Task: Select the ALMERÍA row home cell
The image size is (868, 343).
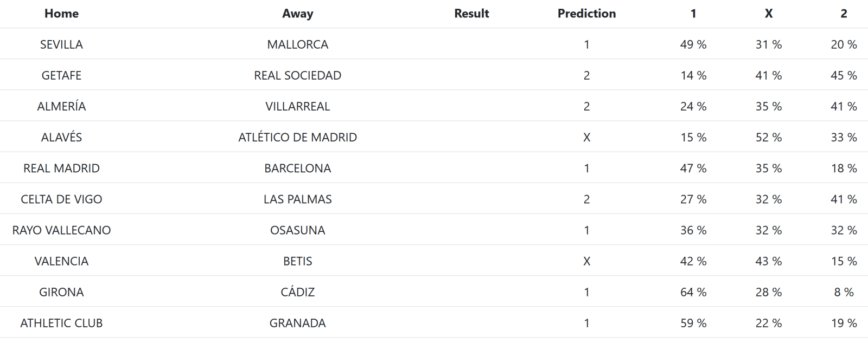Action: point(61,106)
